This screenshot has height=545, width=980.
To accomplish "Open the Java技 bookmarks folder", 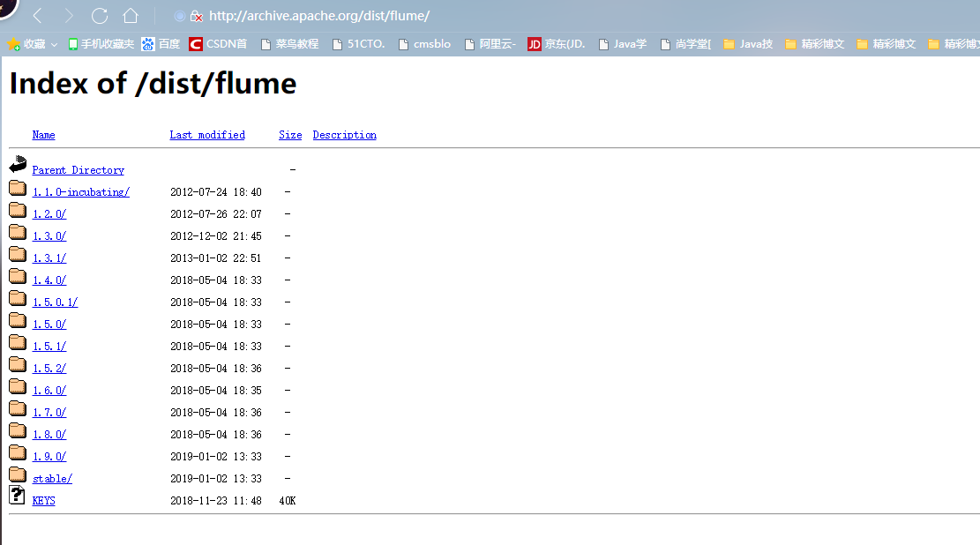I will [748, 43].
